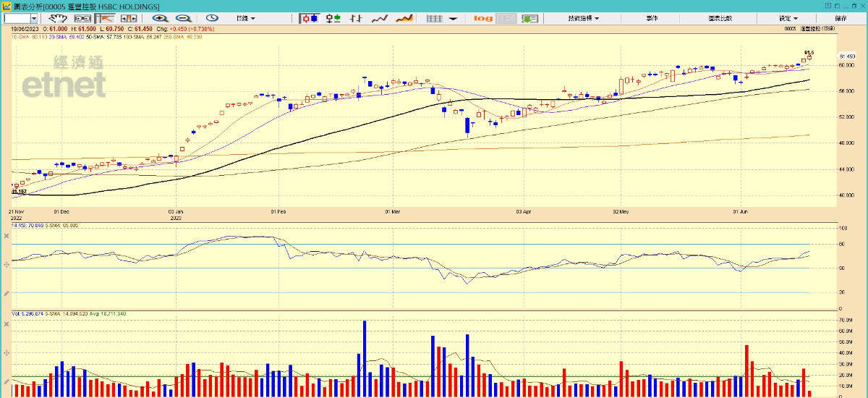Expand the 日線 period dropdown

click(246, 18)
